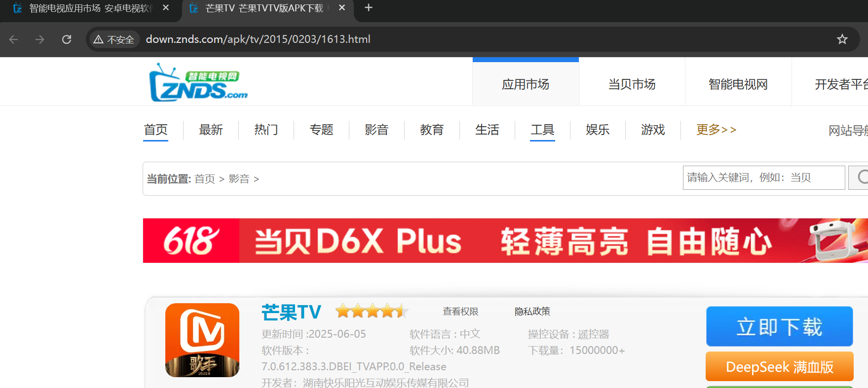
Task: Open the 专题 category
Action: pyautogui.click(x=321, y=130)
